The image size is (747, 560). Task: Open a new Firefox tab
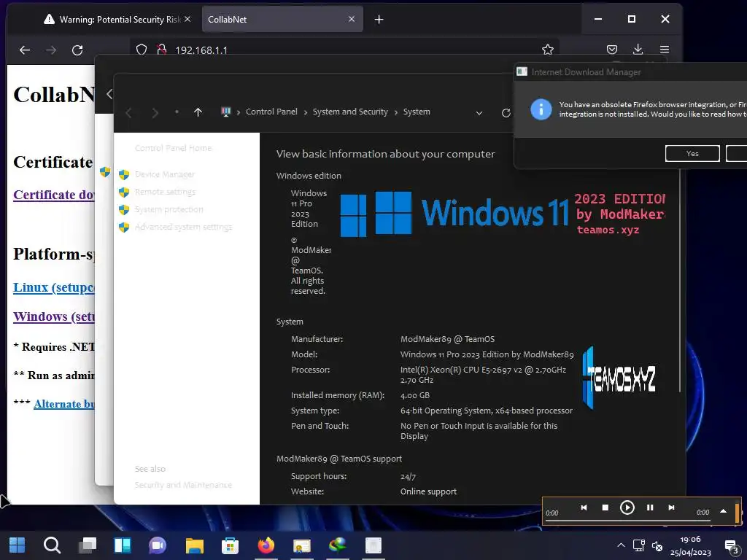coord(379,20)
